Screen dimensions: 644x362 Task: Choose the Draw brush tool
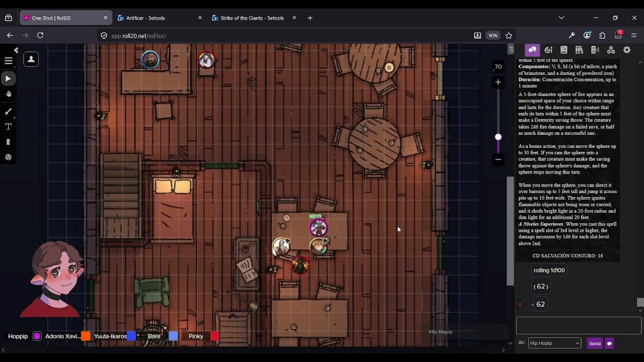[x=8, y=111]
